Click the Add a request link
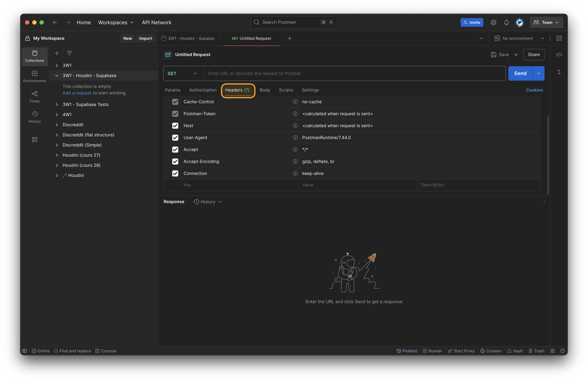The image size is (588, 382). coord(77,93)
